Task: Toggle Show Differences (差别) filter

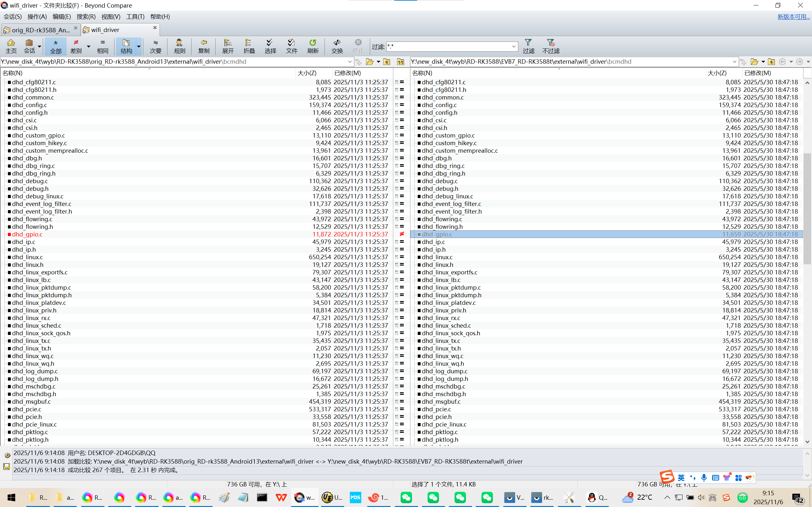Action: coord(76,46)
